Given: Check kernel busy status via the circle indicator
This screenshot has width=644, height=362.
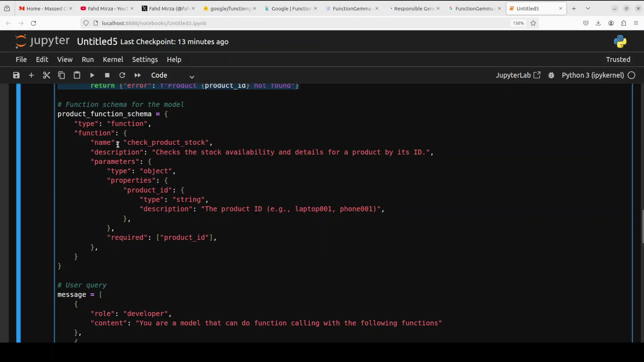Looking at the screenshot, I should (x=632, y=75).
